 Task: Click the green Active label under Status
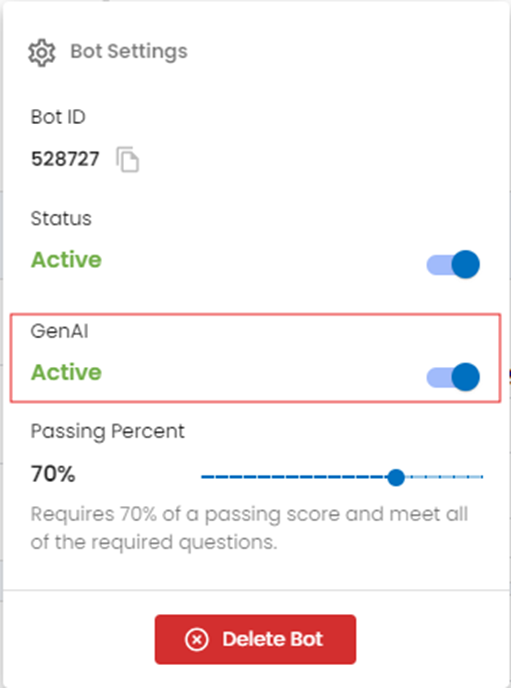tap(66, 260)
